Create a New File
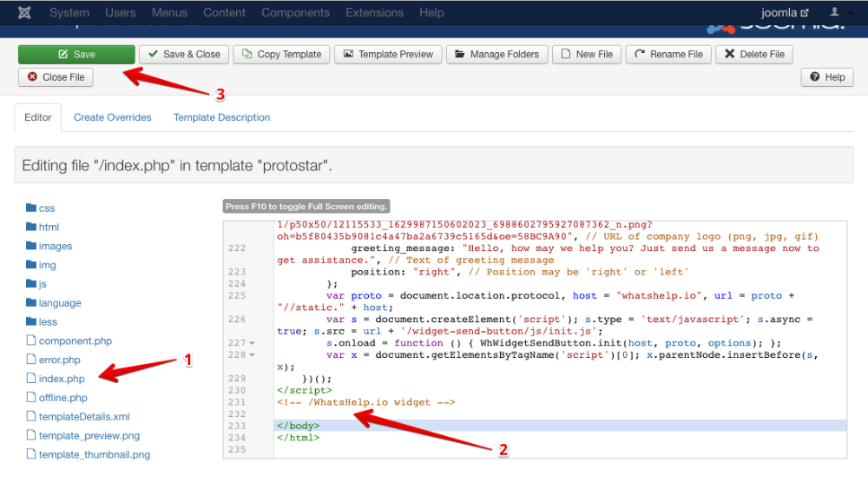This screenshot has width=868, height=496. (586, 54)
